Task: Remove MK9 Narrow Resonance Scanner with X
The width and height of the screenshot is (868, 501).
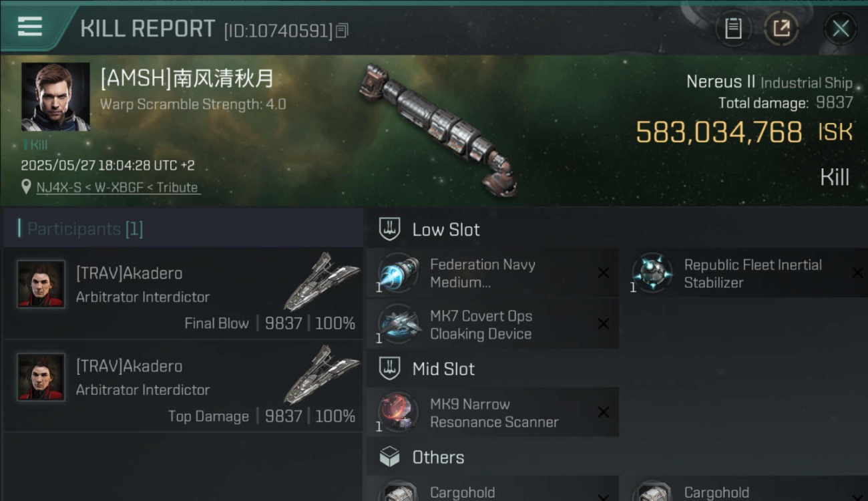Action: coord(603,412)
